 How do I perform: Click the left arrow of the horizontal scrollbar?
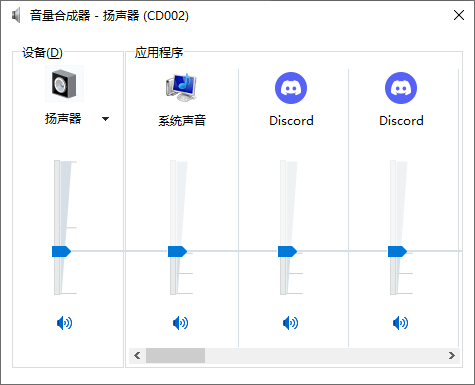click(x=137, y=356)
